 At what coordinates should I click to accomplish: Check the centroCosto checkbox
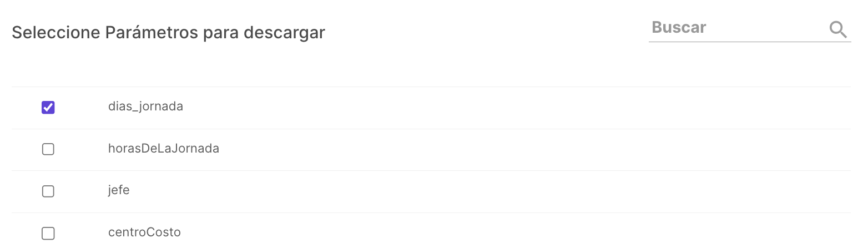pos(48,234)
